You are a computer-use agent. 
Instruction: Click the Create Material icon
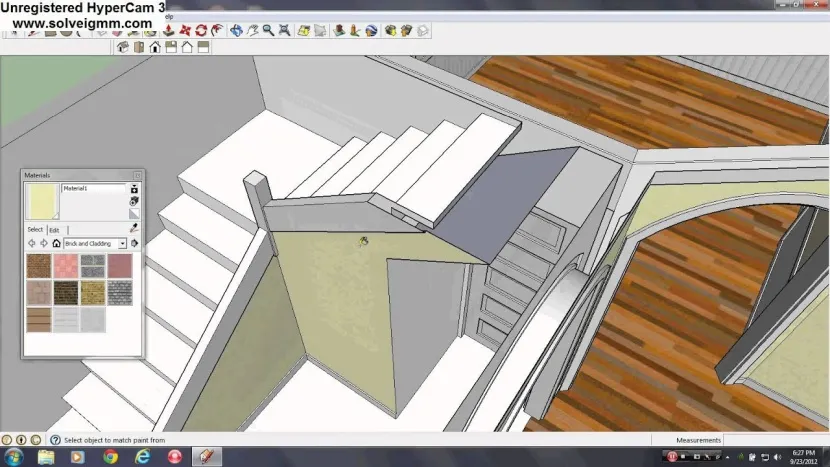[x=134, y=188]
